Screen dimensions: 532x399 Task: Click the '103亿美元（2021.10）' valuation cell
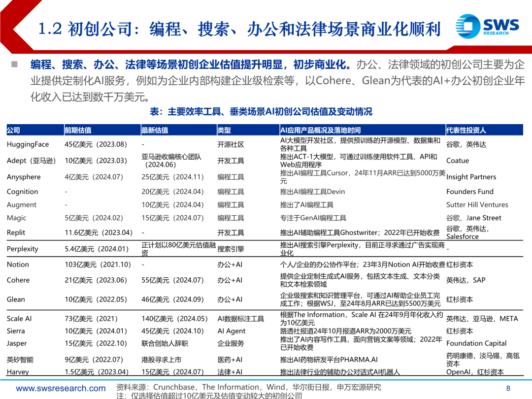click(x=98, y=265)
